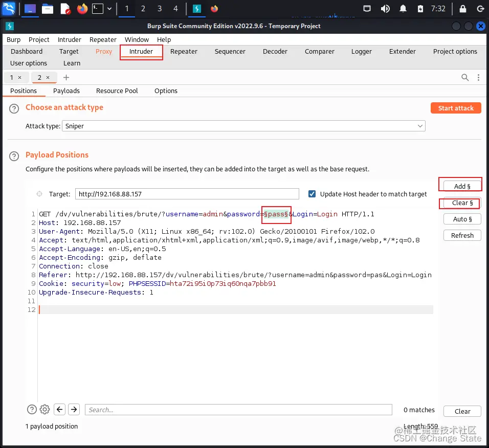Click the search magnifier icon for tabs

tap(464, 77)
